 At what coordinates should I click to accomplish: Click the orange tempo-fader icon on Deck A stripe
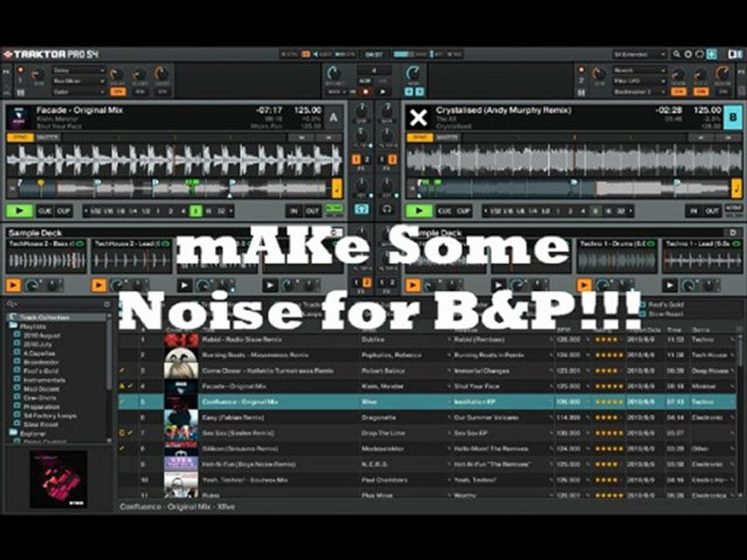337,189
